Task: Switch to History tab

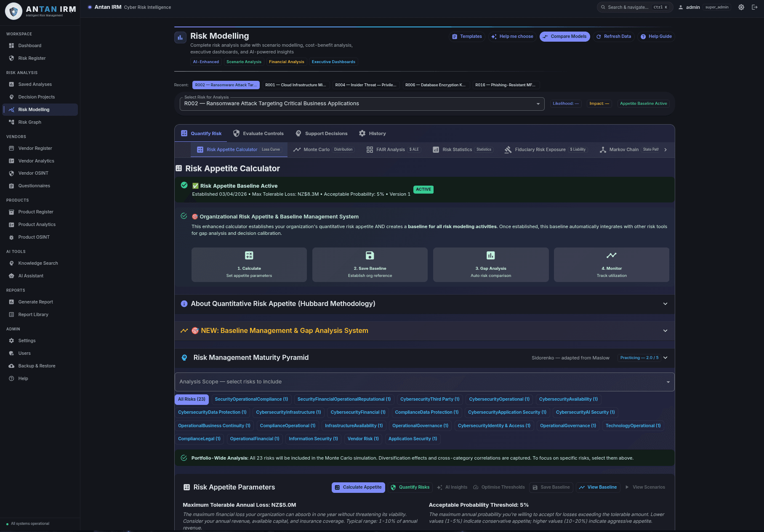Action: [x=373, y=133]
